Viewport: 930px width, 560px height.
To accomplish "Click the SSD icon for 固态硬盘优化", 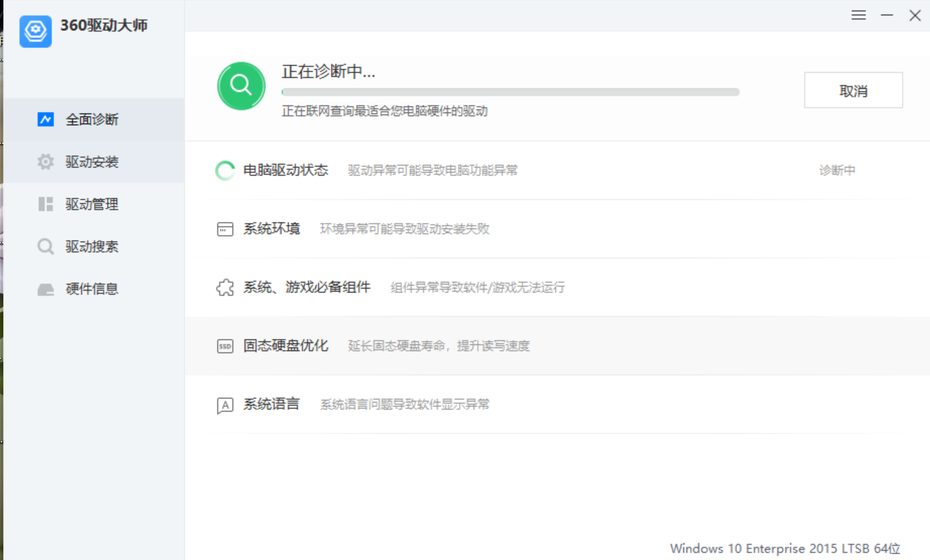I will coord(225,346).
